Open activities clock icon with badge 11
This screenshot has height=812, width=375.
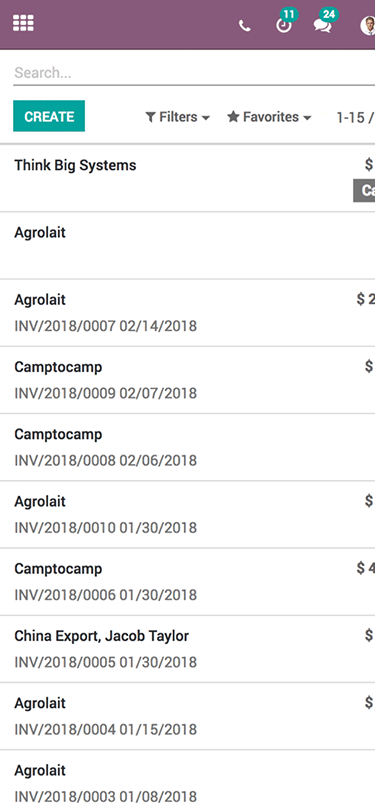point(284,25)
